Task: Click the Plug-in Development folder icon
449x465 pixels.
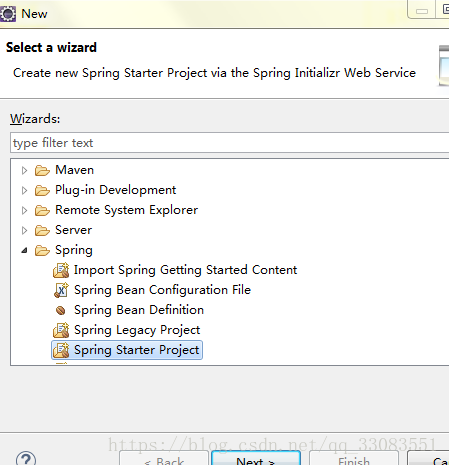Action: [42, 190]
